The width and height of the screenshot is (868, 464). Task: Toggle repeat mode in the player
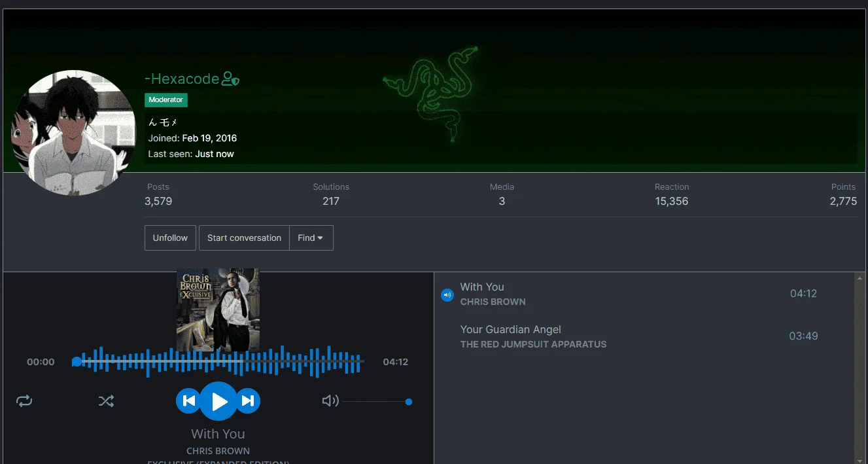tap(24, 401)
